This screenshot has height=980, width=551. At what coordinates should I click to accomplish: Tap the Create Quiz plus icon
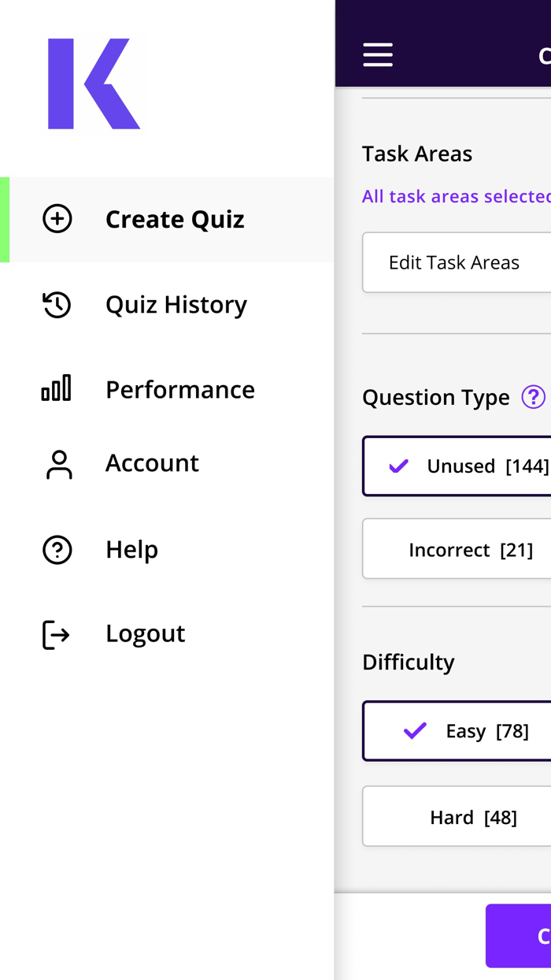(57, 219)
